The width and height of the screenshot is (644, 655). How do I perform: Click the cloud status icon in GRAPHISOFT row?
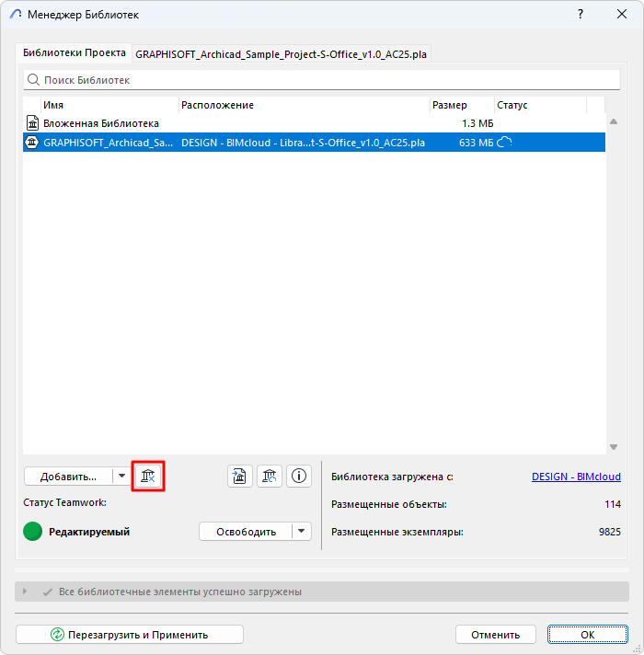click(504, 143)
